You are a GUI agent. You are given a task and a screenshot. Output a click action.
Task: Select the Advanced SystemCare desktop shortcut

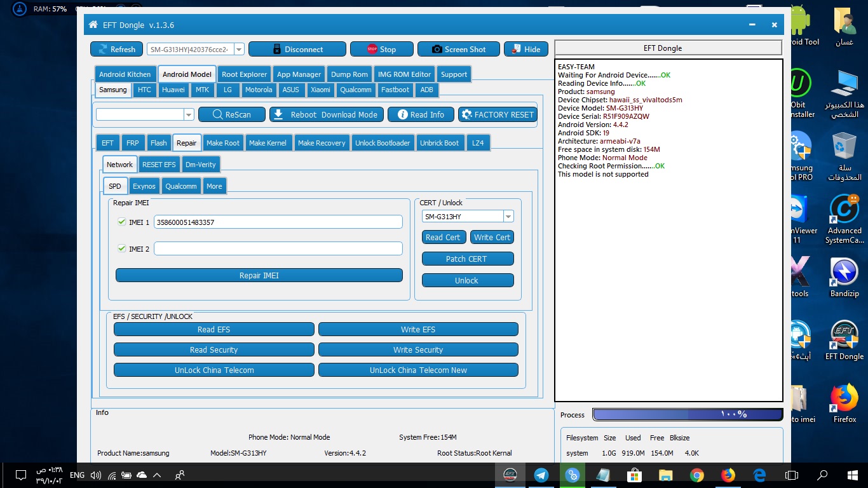click(x=844, y=219)
